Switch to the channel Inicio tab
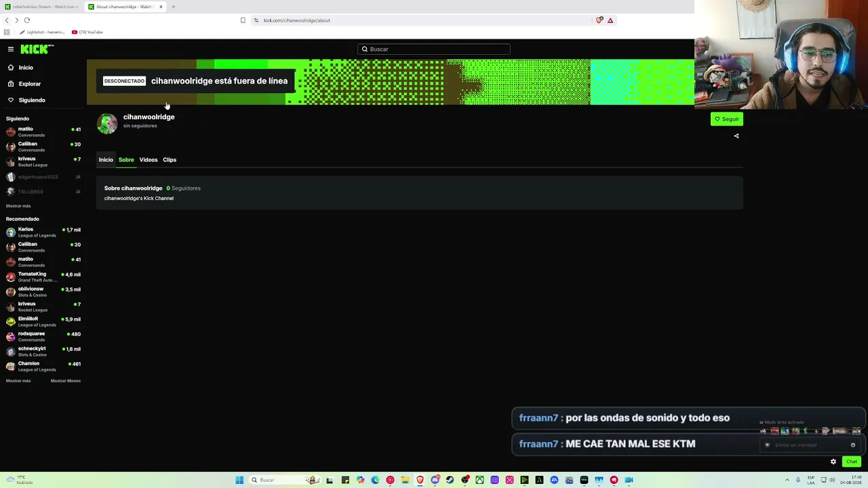 106,160
